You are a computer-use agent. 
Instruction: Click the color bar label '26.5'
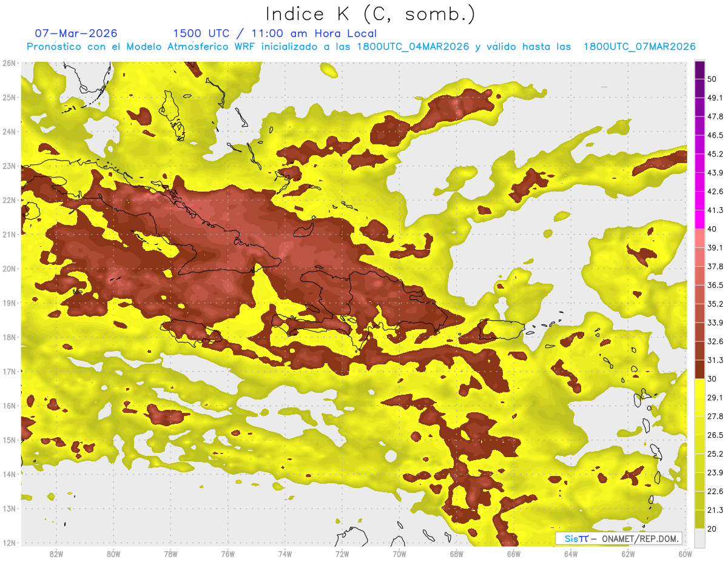[x=715, y=435]
